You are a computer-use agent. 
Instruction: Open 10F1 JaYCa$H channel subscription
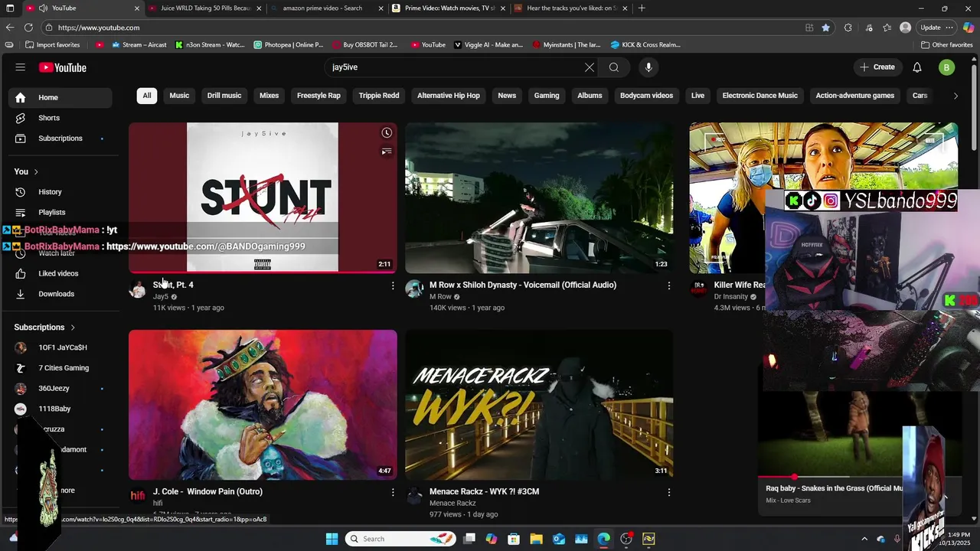[60, 347]
